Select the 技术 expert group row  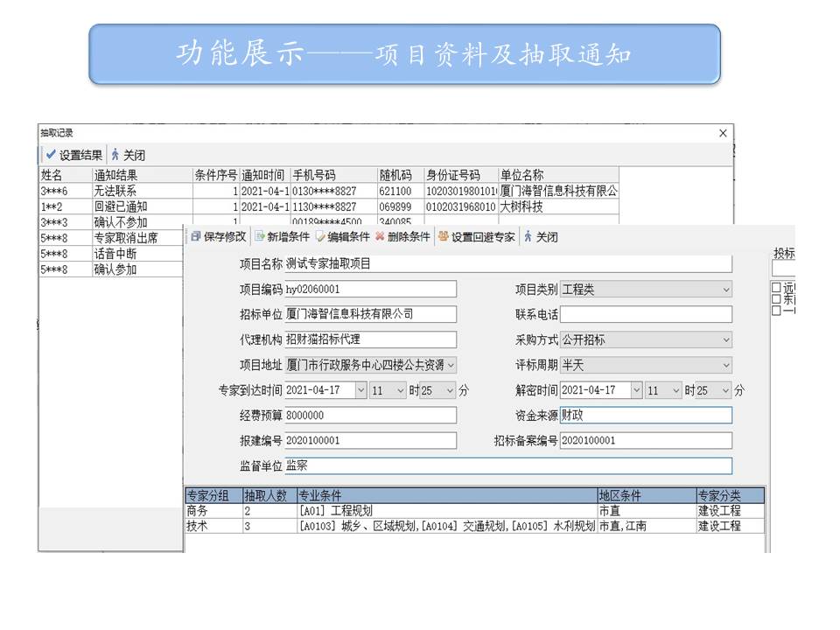(x=474, y=526)
